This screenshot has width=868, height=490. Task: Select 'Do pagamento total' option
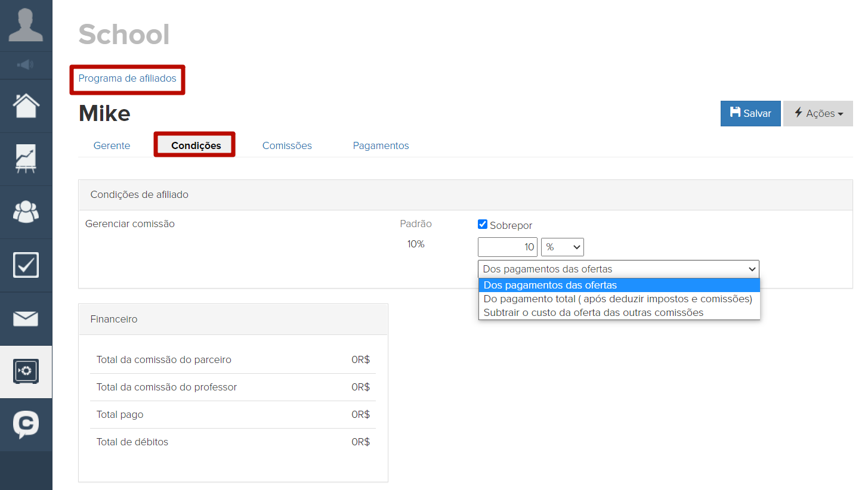(x=618, y=299)
